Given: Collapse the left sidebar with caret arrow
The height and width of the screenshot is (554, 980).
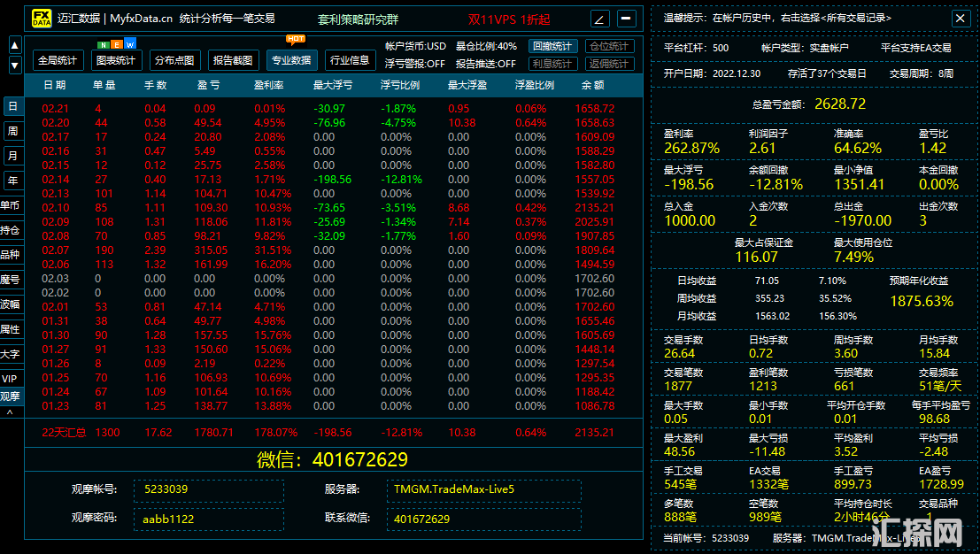Looking at the screenshot, I should coord(11,412).
